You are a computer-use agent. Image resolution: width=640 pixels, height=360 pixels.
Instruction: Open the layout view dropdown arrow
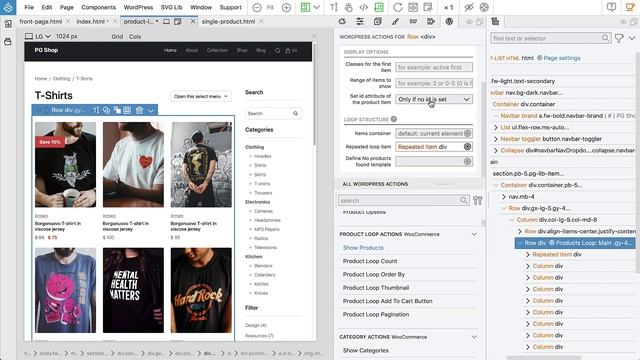tap(316, 7)
